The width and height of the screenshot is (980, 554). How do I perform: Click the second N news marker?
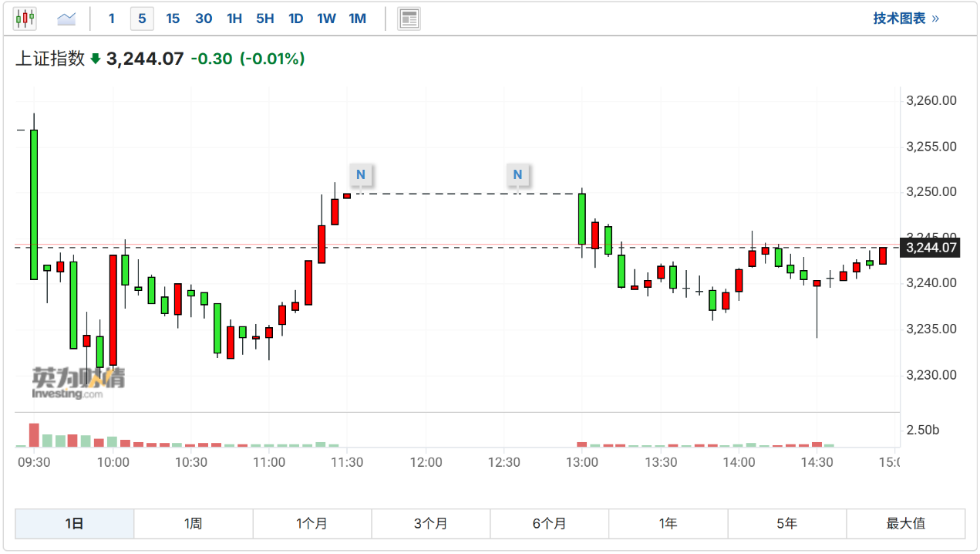[517, 174]
